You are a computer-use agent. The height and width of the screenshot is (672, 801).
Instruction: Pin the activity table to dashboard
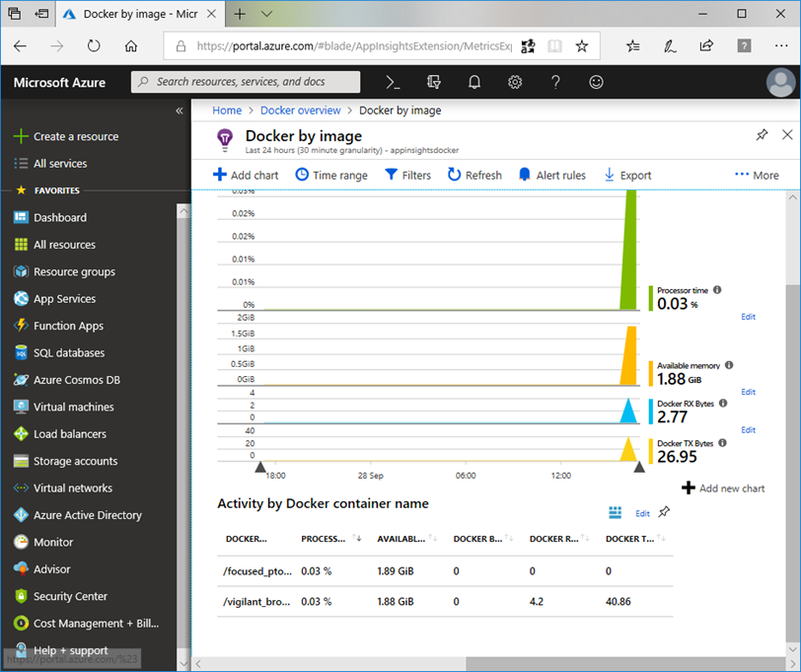point(664,512)
